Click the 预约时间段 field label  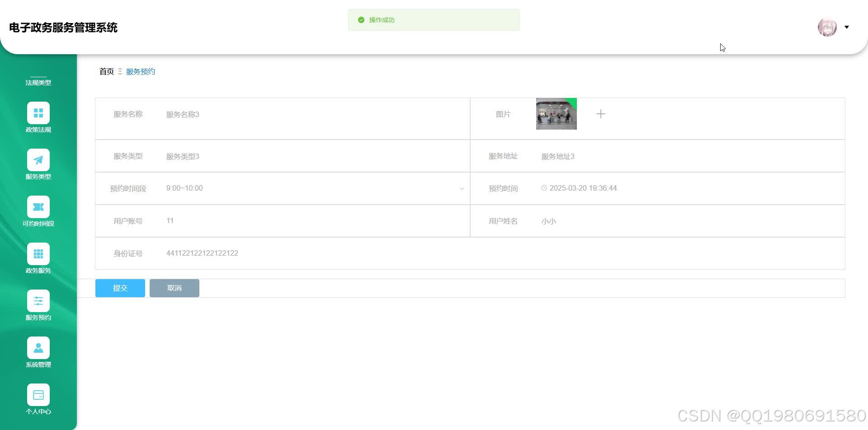(x=128, y=188)
